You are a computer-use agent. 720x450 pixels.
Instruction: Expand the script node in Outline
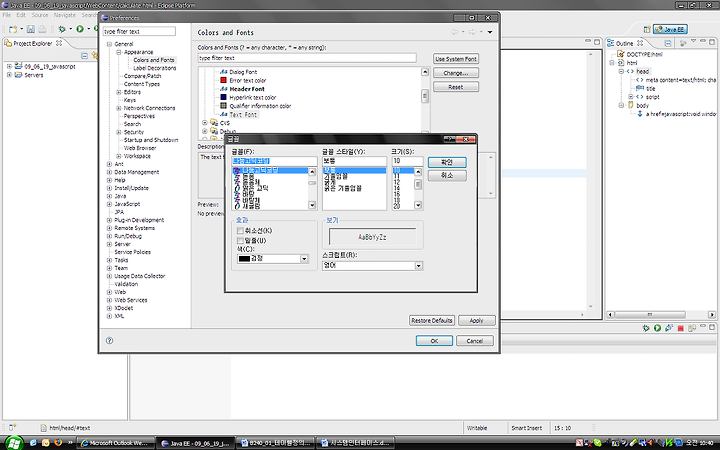tap(630, 97)
